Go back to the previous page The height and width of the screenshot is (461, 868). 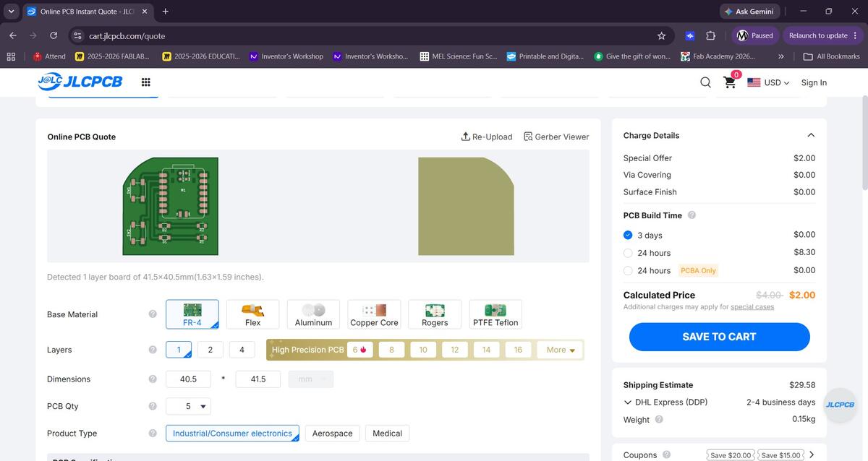tap(13, 35)
